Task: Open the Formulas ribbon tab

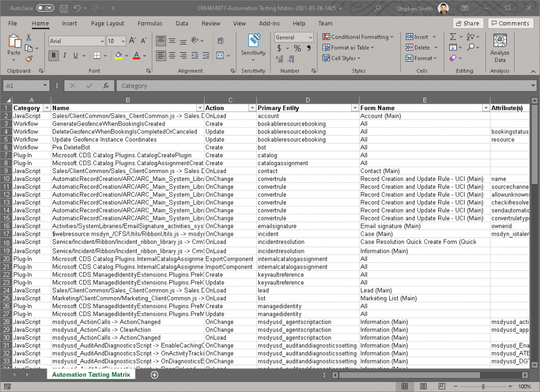Action: click(150, 23)
